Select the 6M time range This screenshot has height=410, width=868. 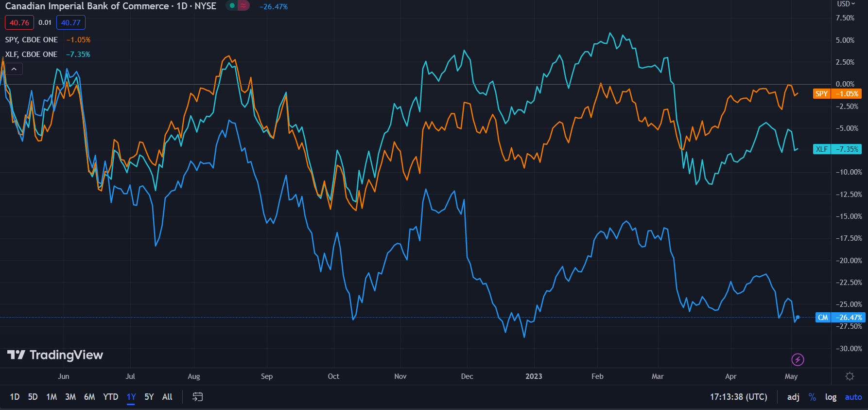click(89, 397)
